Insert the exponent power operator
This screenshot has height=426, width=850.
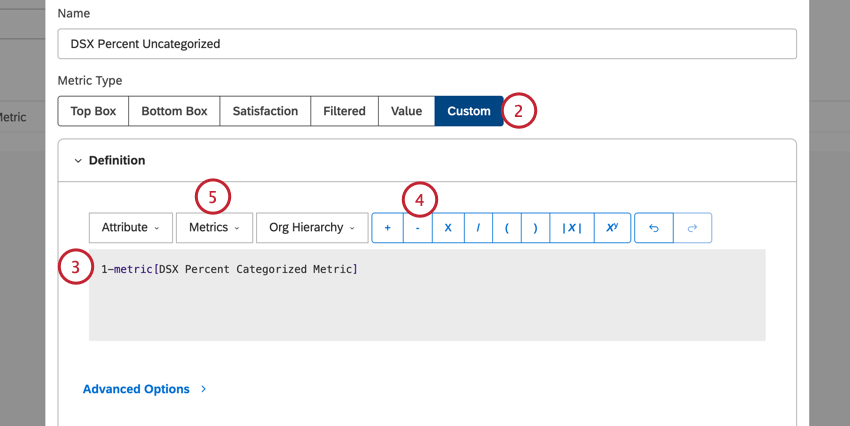pos(611,228)
